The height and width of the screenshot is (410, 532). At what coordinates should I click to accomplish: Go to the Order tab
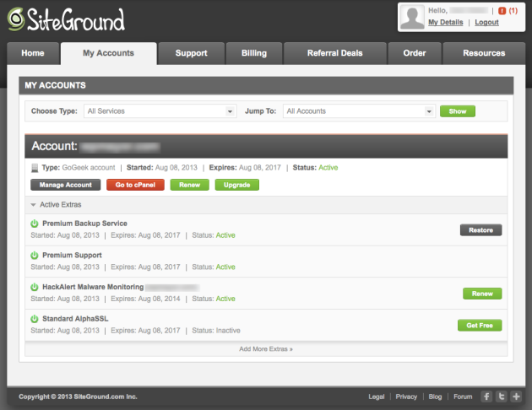(415, 53)
